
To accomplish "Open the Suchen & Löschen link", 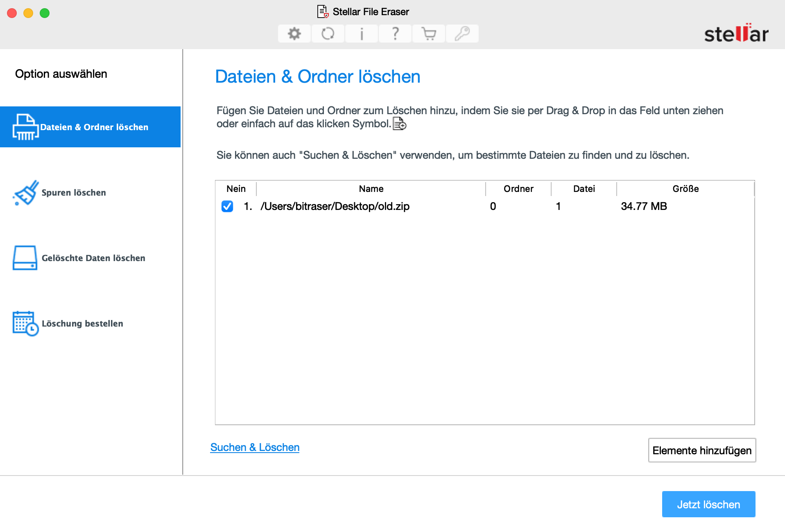I will [255, 447].
